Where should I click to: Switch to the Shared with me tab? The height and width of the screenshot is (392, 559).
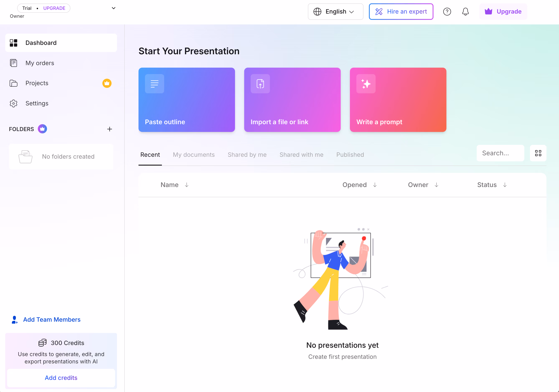tap(301, 155)
